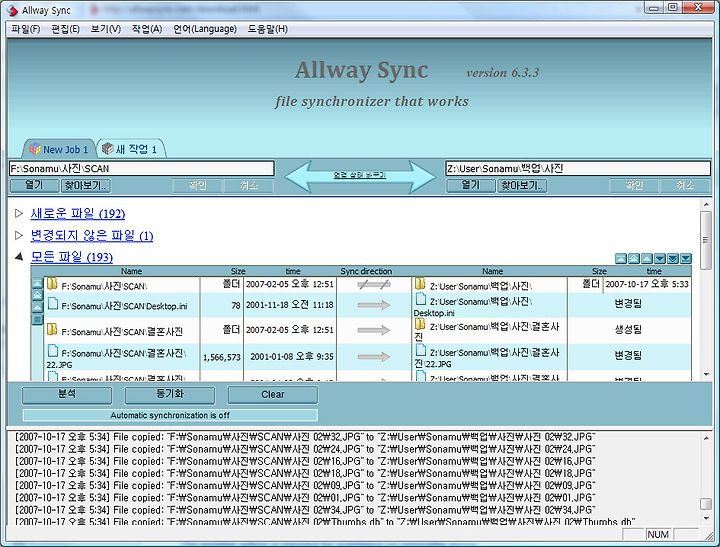This screenshot has height=547, width=720.
Task: Click sync direction arrow in 결혼사진 folder row
Action: pos(374,330)
